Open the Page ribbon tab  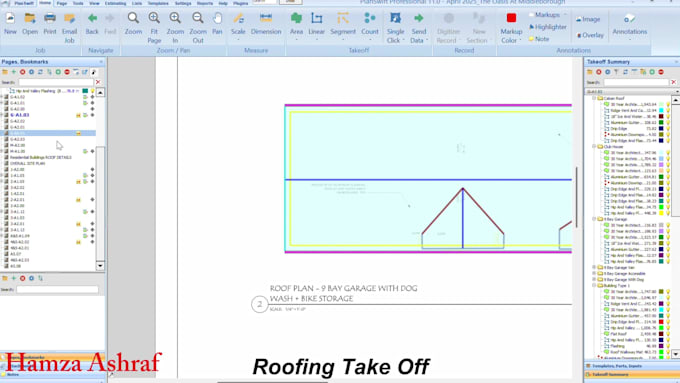coord(62,3)
